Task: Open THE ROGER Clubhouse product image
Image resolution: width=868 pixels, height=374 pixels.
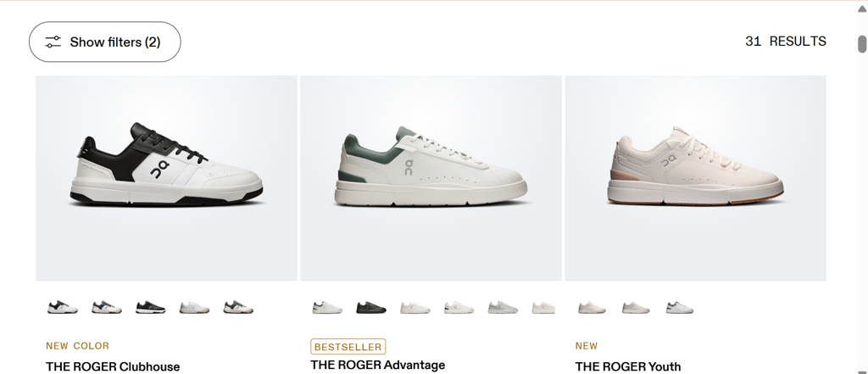Action: pos(166,178)
